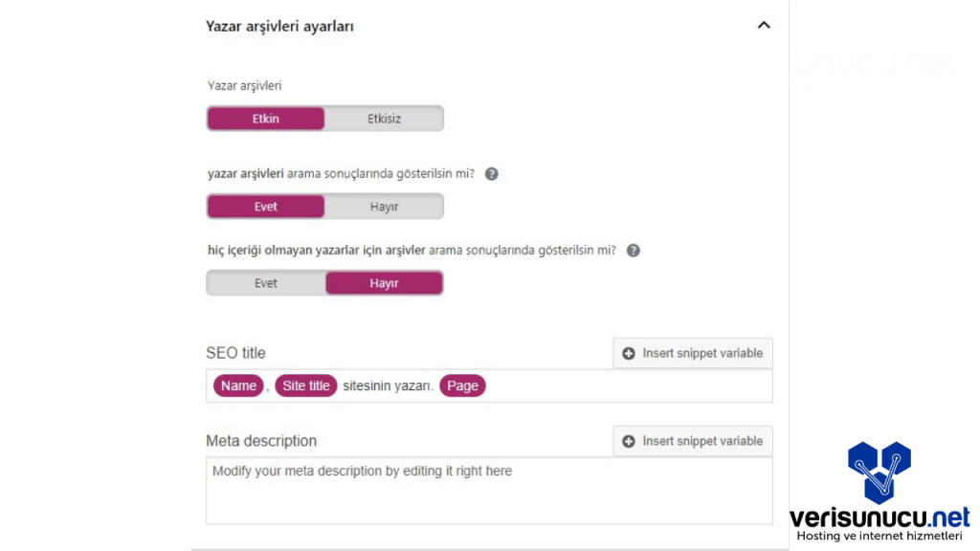This screenshot has width=980, height=551.
Task: Click plus icon on Meta description snippet button
Action: click(x=629, y=441)
